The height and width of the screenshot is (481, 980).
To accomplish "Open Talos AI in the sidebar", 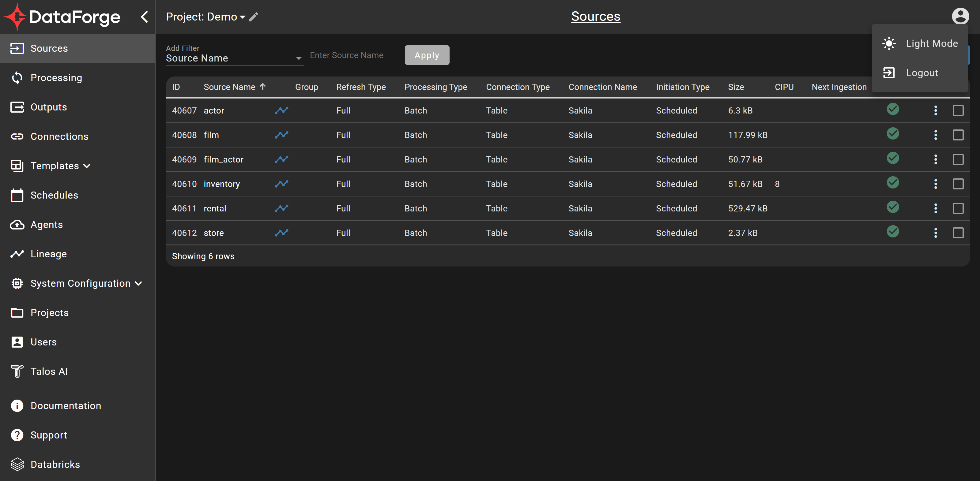I will (x=77, y=371).
